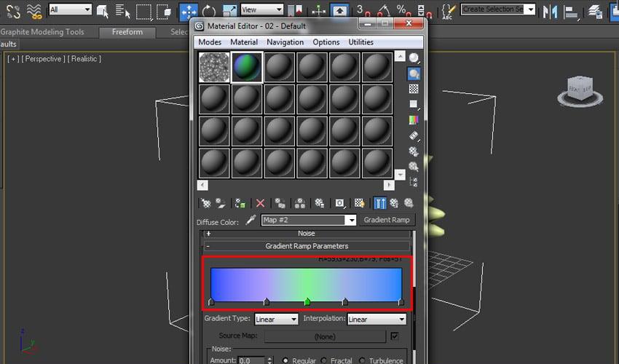Click the Sample Type sphere icon
619x364 pixels.
[414, 58]
